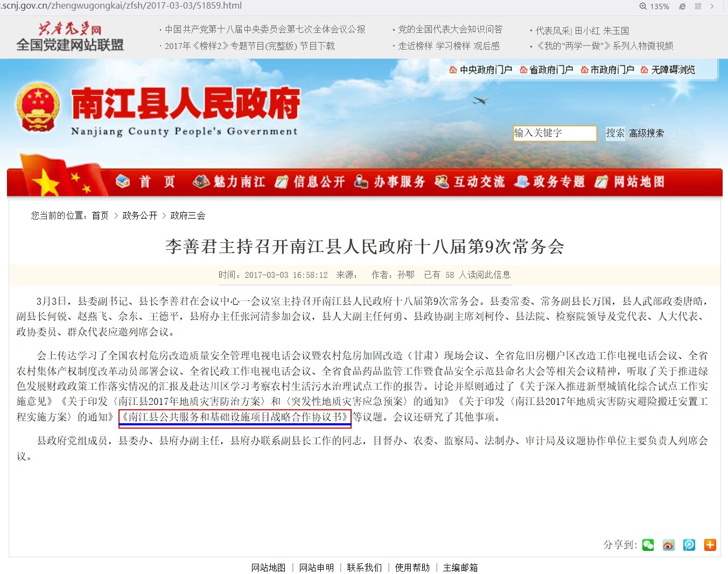Open the 走近榜样 学习榜样 观后感 link
The image size is (728, 574).
click(x=449, y=46)
